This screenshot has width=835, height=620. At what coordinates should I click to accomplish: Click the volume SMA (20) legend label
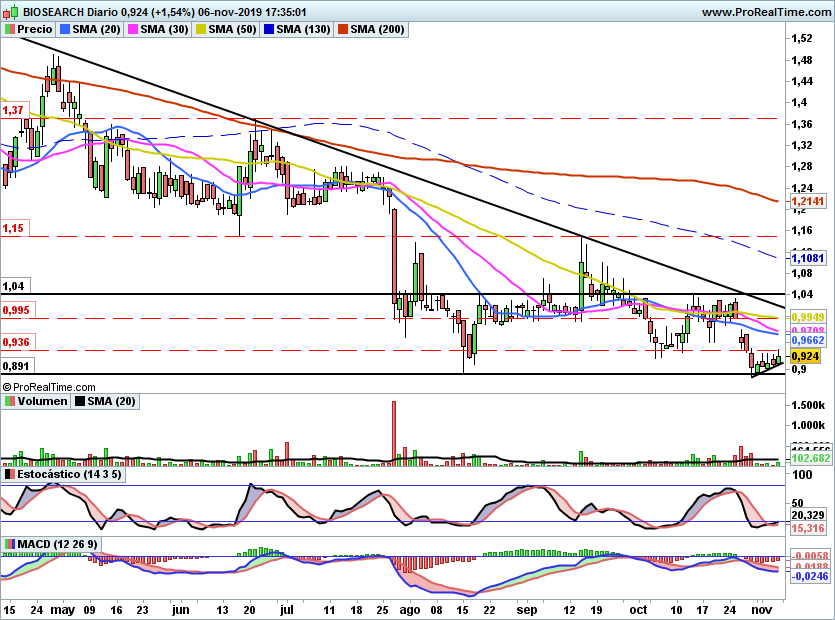click(x=111, y=401)
